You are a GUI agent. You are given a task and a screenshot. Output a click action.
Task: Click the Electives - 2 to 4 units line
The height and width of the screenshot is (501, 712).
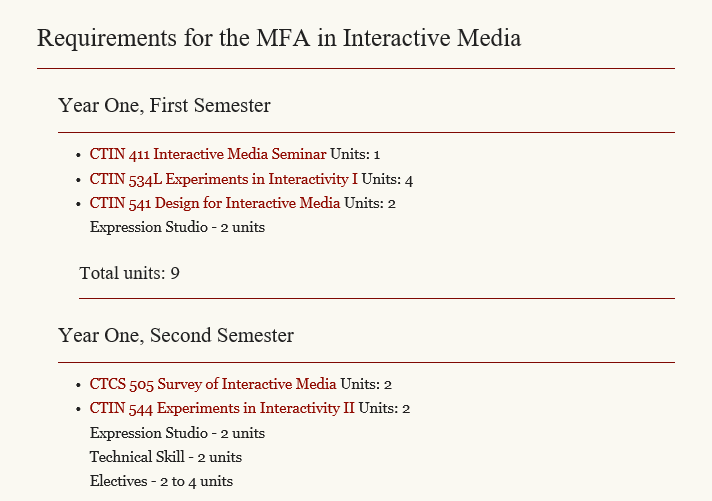point(161,481)
